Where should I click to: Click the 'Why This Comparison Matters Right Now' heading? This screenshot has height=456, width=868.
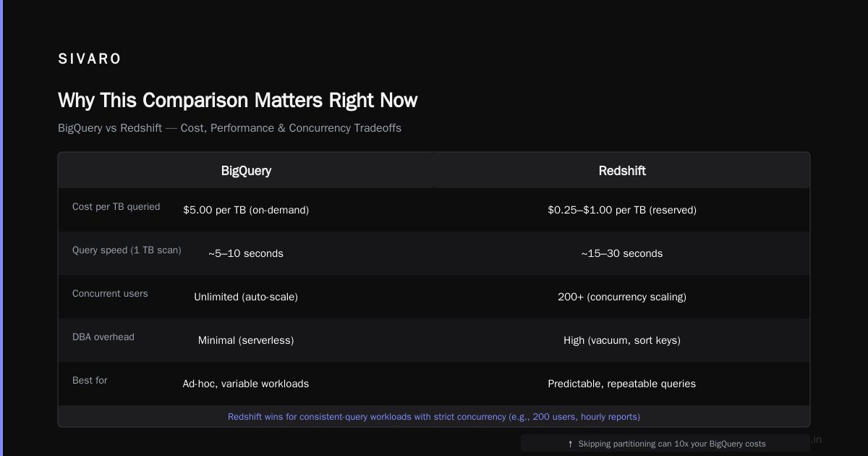click(237, 100)
